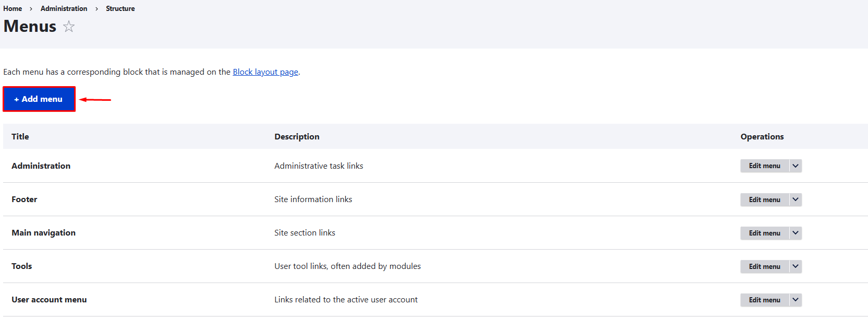
Task: Click the Main navigation menu title
Action: pos(43,232)
